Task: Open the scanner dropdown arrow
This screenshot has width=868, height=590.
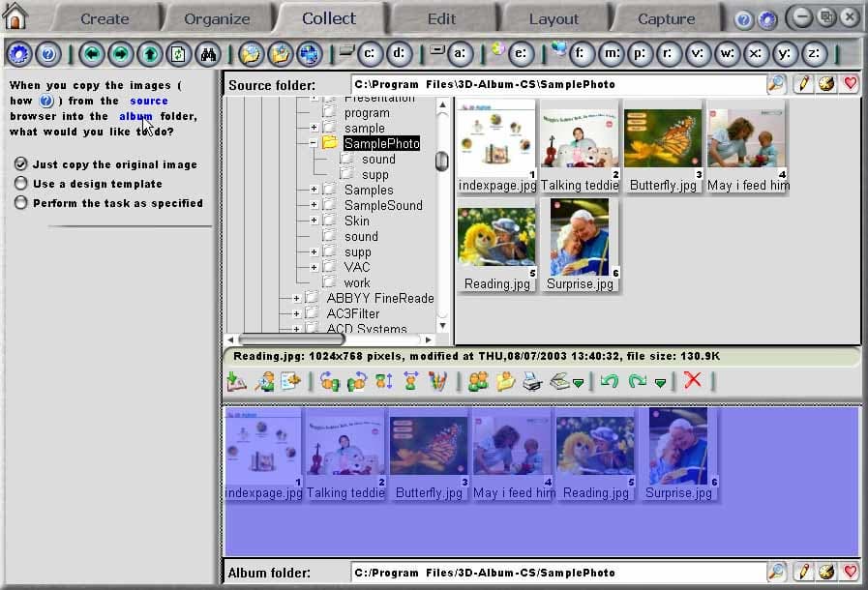Action: coord(578,383)
